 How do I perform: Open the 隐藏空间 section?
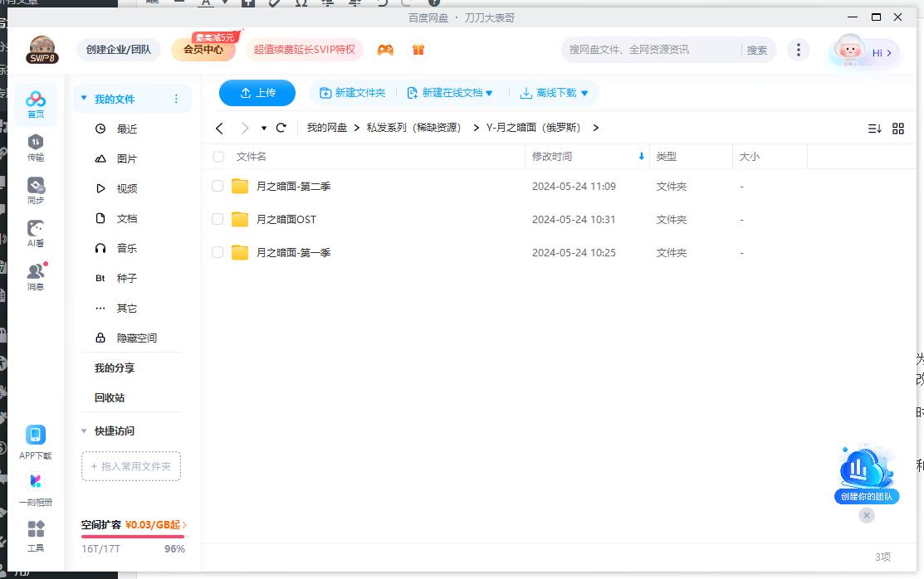(x=138, y=338)
